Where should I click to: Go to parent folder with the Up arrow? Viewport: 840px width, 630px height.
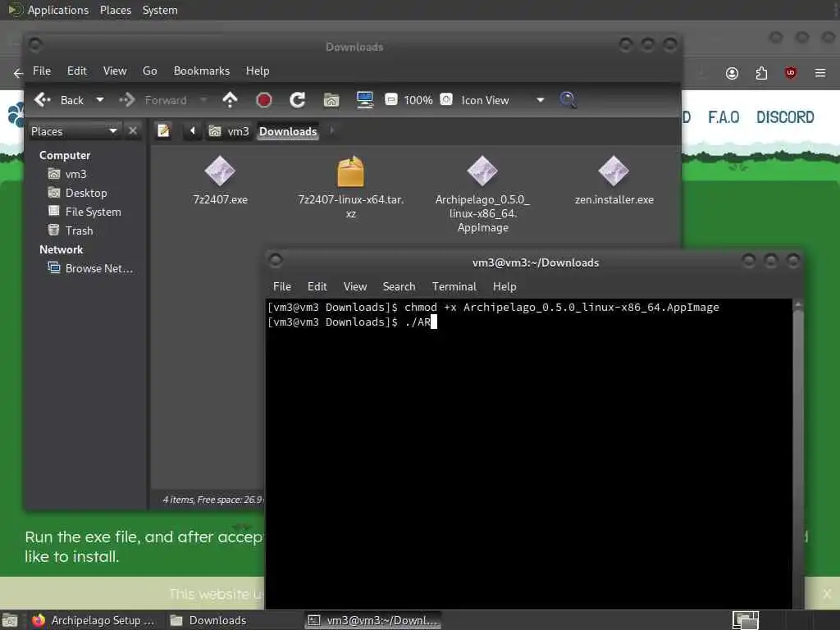[x=230, y=100]
